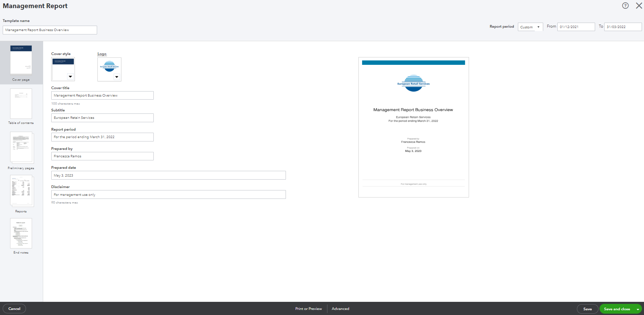Click the '90 characters max' hint
Image resolution: width=644 pixels, height=315 pixels.
click(65, 203)
